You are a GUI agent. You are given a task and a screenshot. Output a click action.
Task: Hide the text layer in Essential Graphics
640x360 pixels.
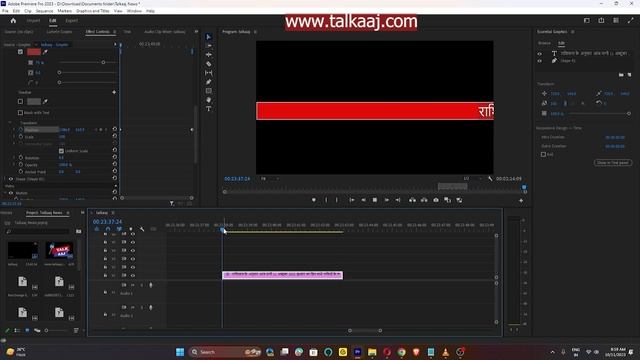click(540, 53)
